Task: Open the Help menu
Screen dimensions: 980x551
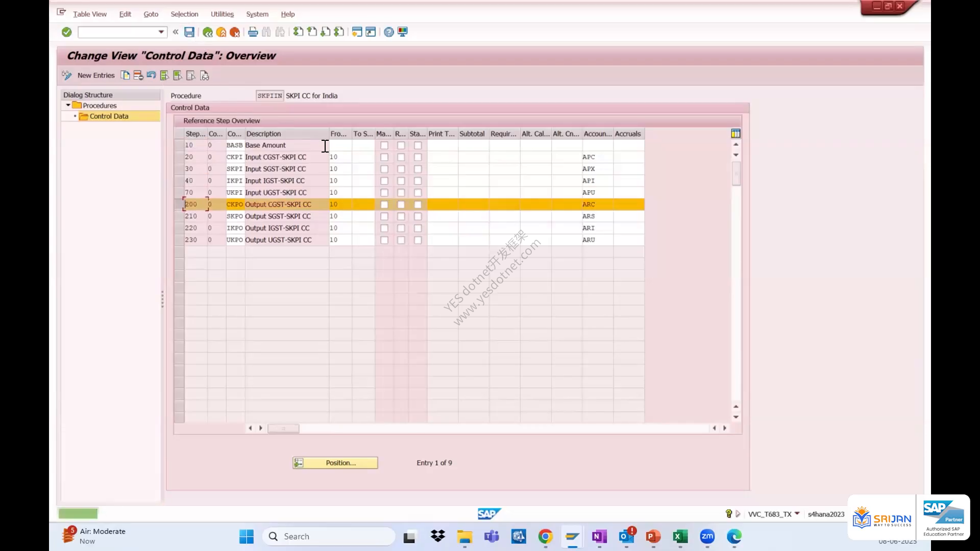Action: point(288,14)
